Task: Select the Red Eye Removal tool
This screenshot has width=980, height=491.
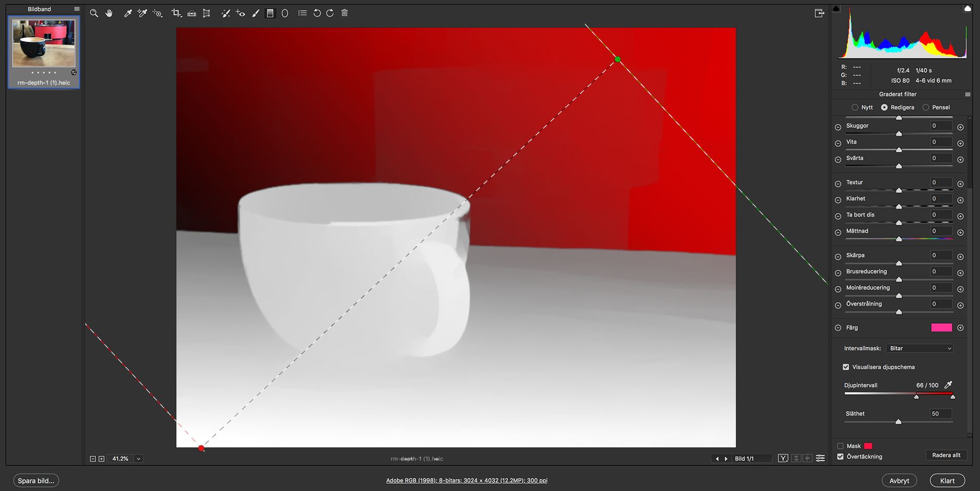Action: (x=241, y=13)
